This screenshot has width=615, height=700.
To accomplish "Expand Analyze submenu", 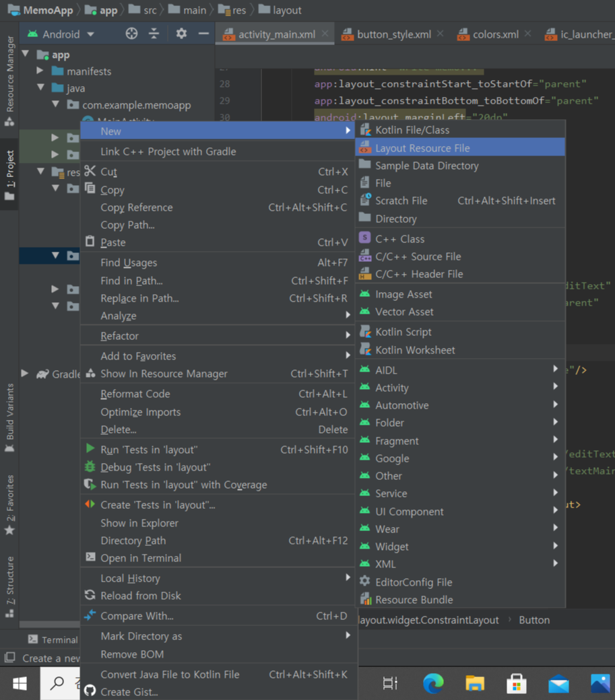I will pyautogui.click(x=218, y=316).
